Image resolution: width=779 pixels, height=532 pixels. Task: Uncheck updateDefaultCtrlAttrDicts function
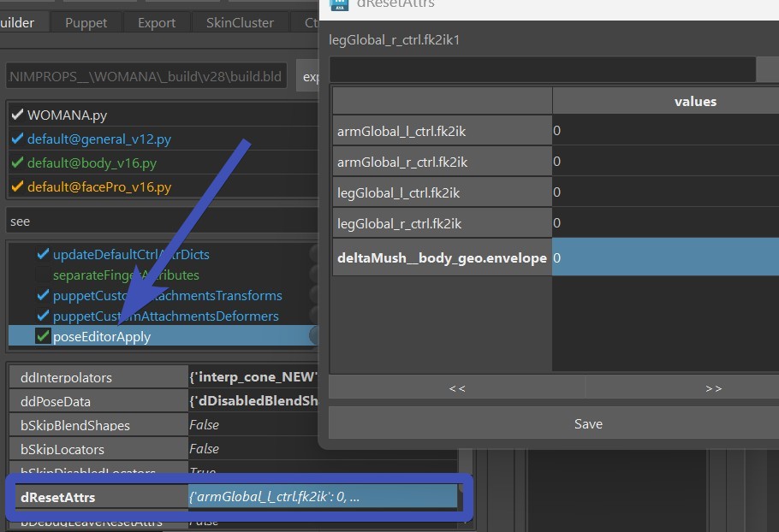click(x=43, y=254)
